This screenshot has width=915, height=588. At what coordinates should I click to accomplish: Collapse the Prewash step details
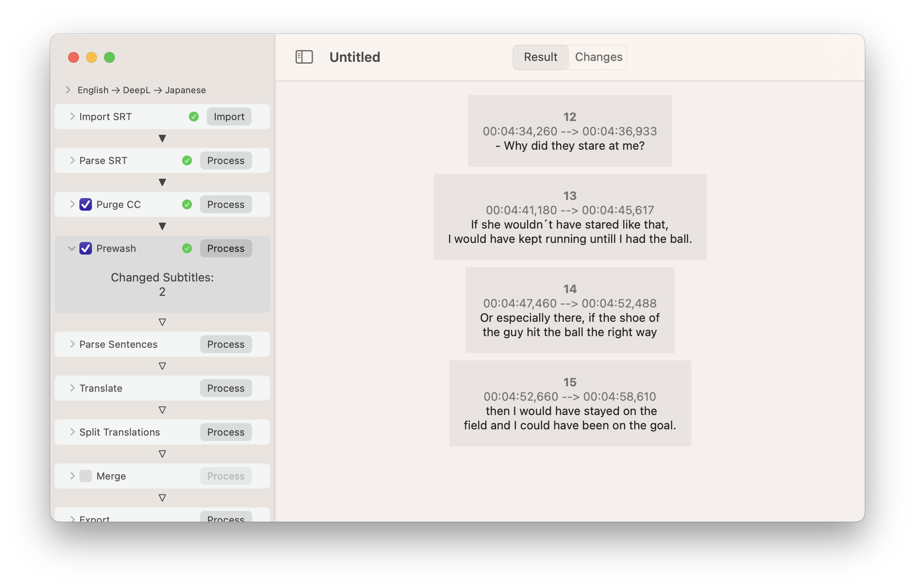click(72, 248)
